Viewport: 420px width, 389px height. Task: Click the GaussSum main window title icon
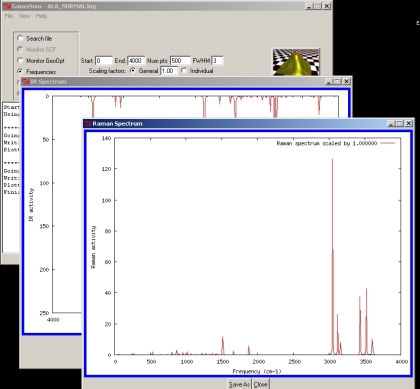pyautogui.click(x=7, y=6)
